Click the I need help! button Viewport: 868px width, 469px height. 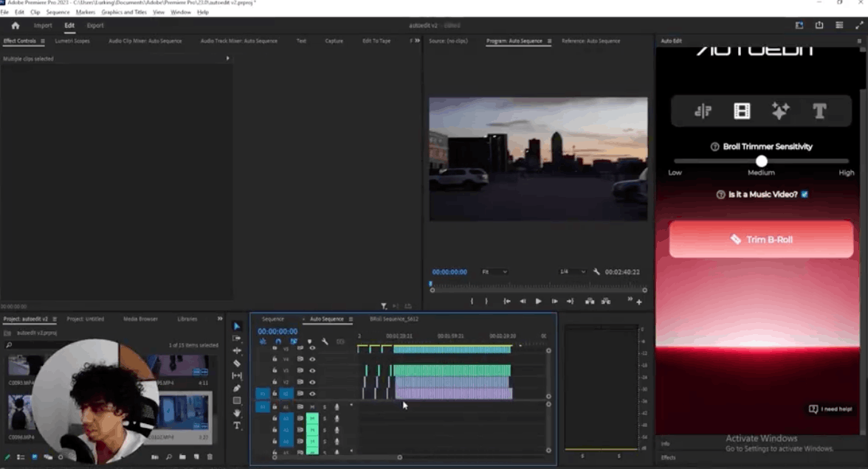pos(830,409)
